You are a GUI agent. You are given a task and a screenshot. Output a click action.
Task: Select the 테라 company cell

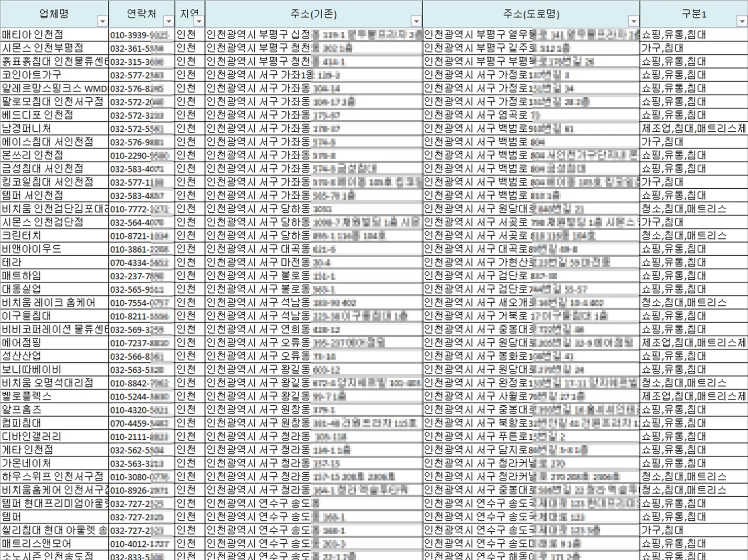click(54, 262)
